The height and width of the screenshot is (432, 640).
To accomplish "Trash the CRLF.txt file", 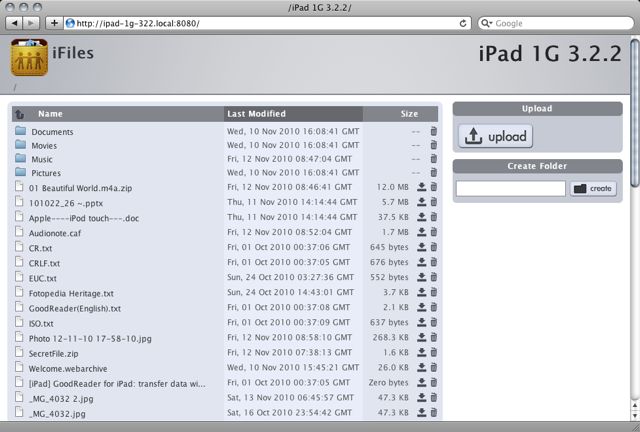I will [433, 262].
